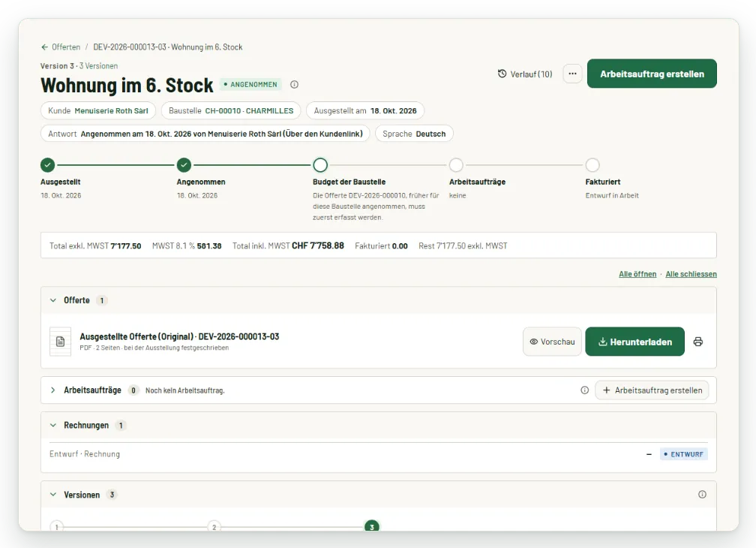756x548 pixels.
Task: Click info icon in Versionen header
Action: click(702, 495)
